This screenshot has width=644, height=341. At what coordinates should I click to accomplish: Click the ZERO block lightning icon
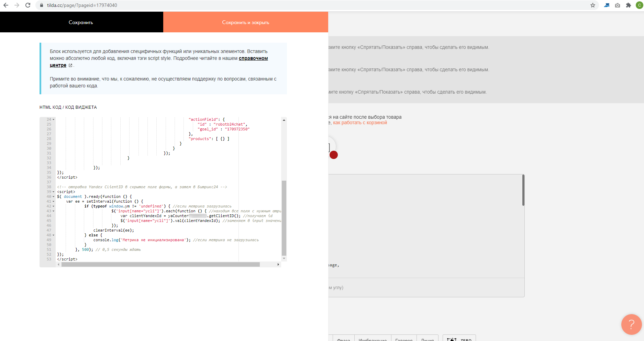click(452, 340)
